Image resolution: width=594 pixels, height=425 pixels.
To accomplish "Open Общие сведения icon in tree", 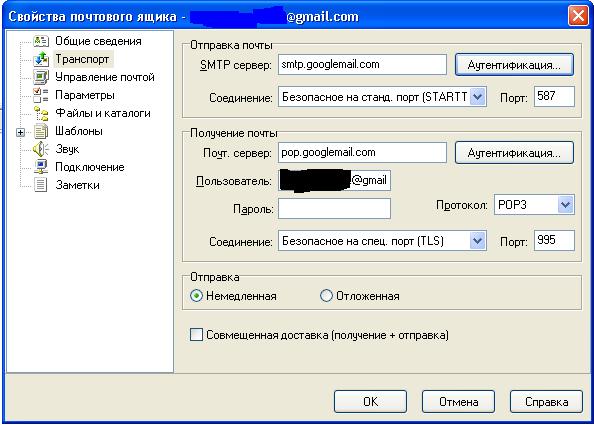I will 41,41.
